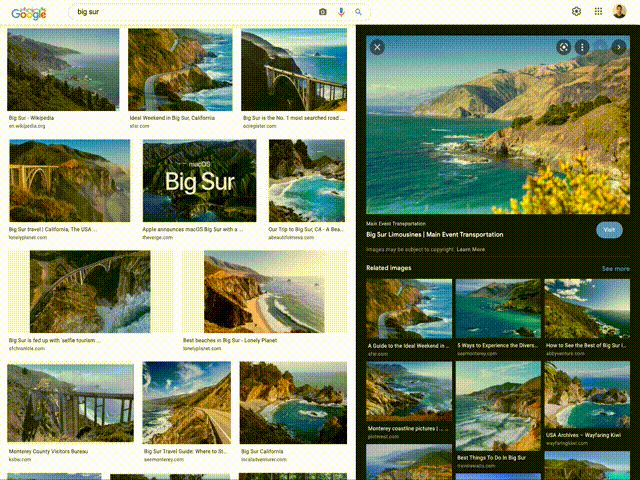This screenshot has height=480, width=640.
Task: Open Ideal Weekend in Big Sur image
Action: tap(180, 69)
